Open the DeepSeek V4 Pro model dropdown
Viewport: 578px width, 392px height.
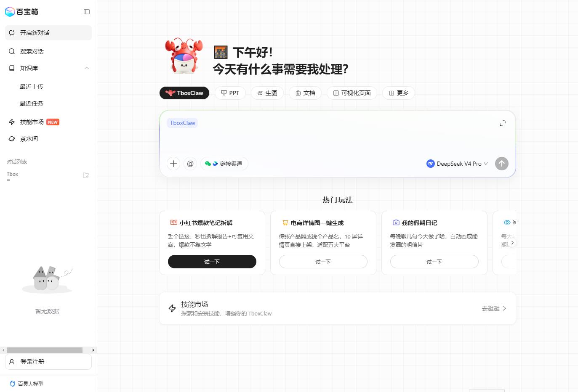[x=457, y=164]
